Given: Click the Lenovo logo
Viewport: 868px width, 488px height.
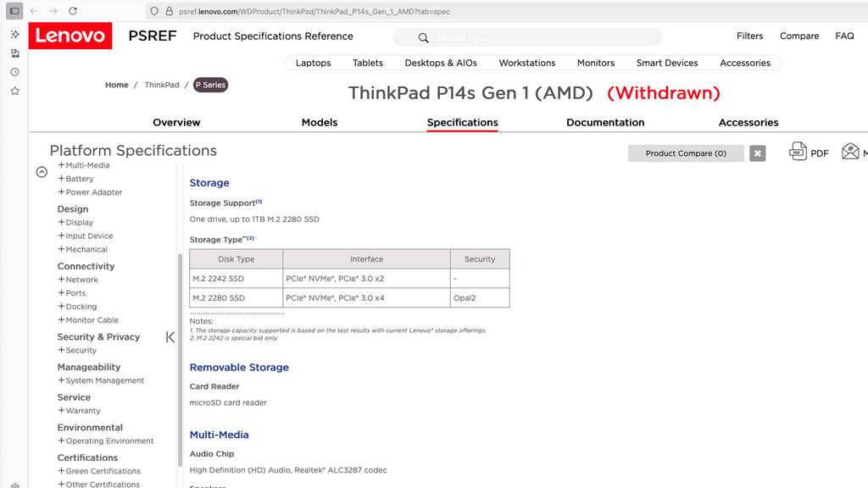Looking at the screenshot, I should (x=70, y=36).
